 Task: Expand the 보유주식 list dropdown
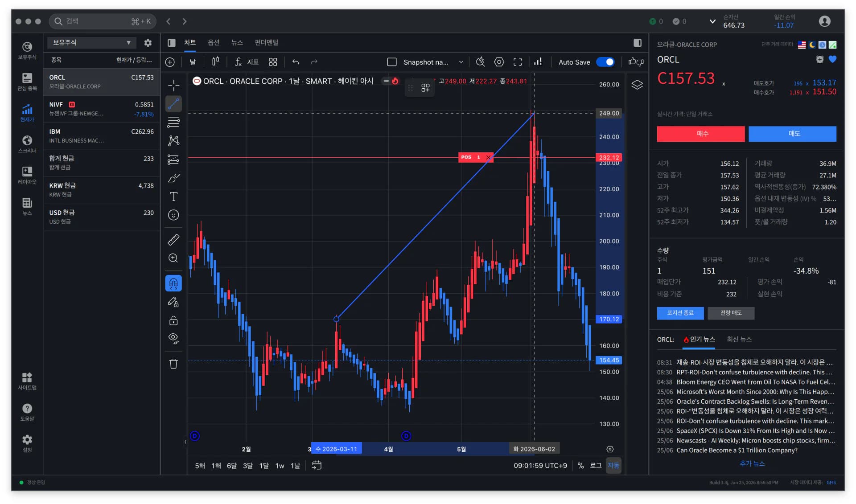coord(92,43)
